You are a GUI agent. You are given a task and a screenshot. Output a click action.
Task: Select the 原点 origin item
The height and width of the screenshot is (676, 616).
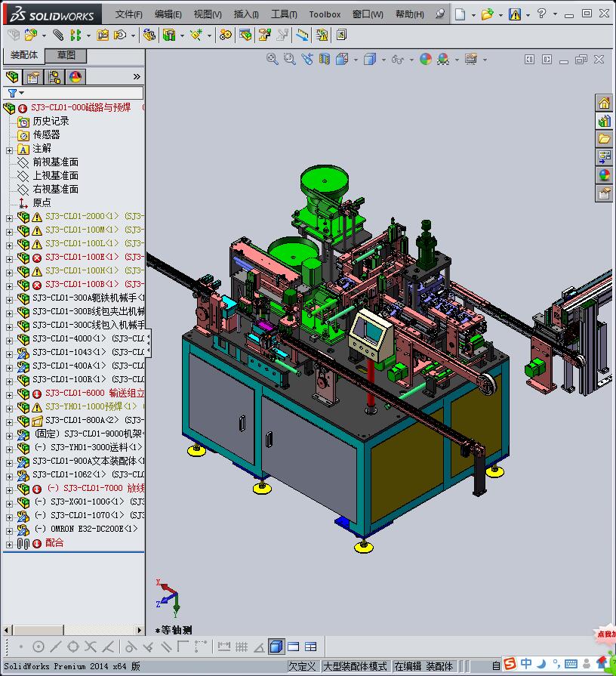[x=42, y=202]
